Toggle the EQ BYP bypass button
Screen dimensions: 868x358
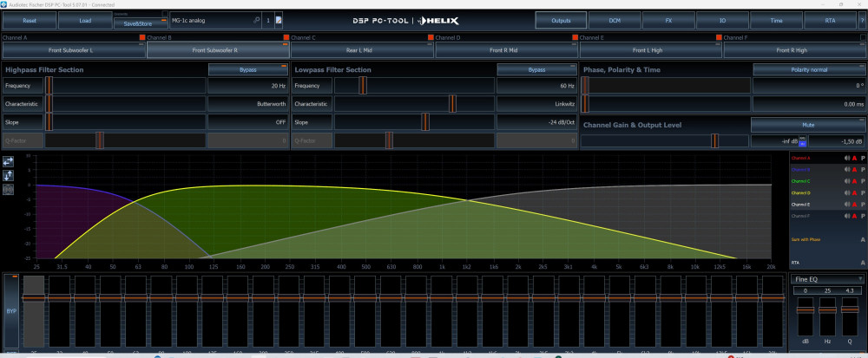(11, 311)
